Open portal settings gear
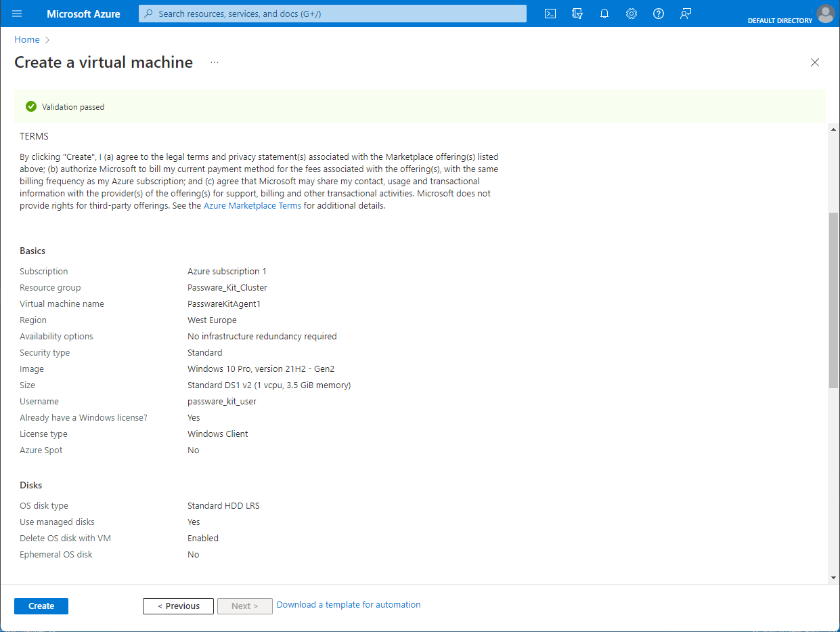840x632 pixels. [x=632, y=14]
